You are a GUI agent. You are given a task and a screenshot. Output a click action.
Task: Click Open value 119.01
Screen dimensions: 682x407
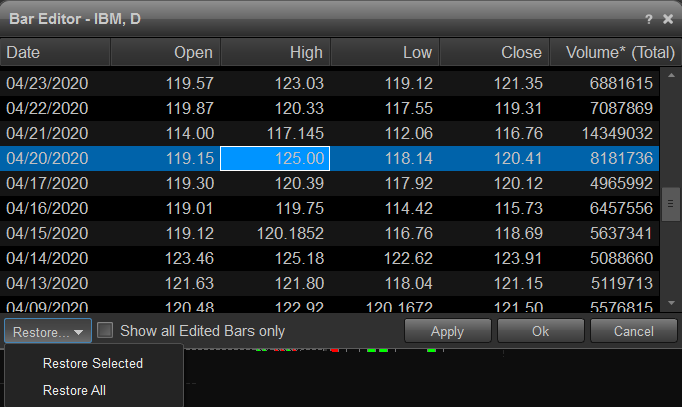point(190,208)
